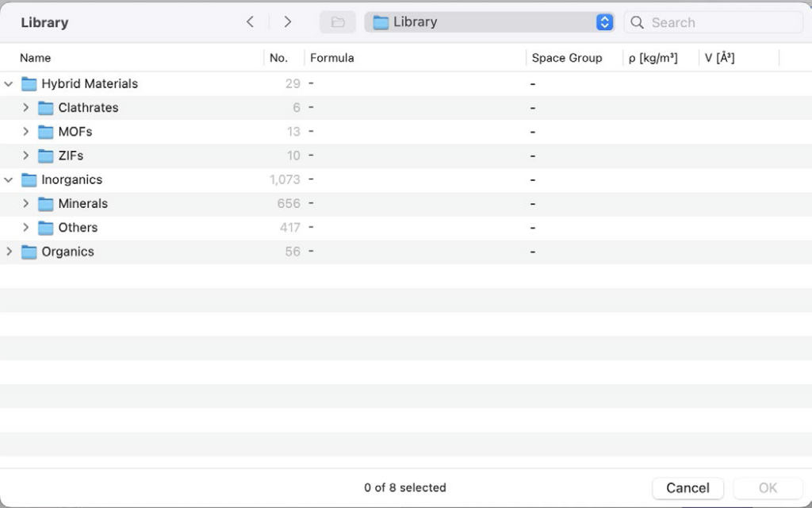
Task: Sort by the Space Group column
Action: coord(566,58)
